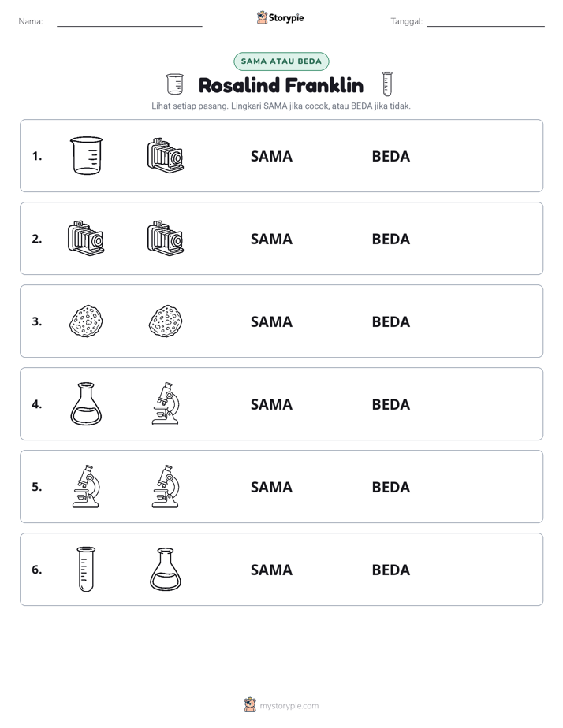Click the beaker icon beside the title
The image size is (563, 728).
pyautogui.click(x=175, y=84)
